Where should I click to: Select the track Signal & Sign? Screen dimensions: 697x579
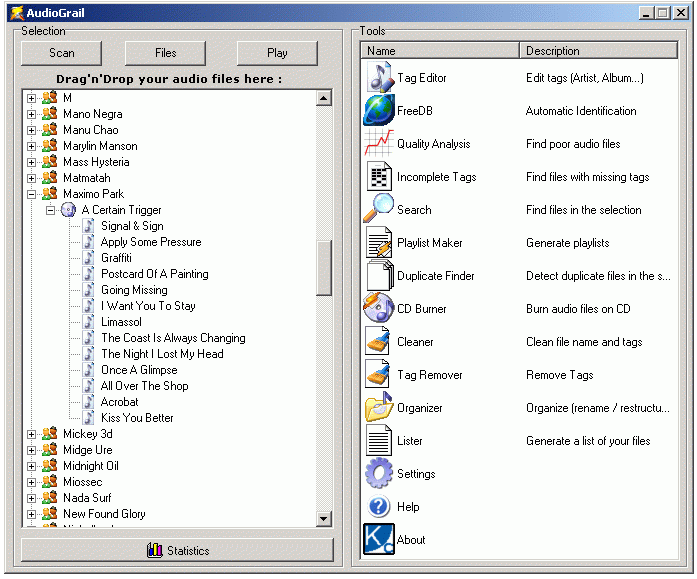132,226
